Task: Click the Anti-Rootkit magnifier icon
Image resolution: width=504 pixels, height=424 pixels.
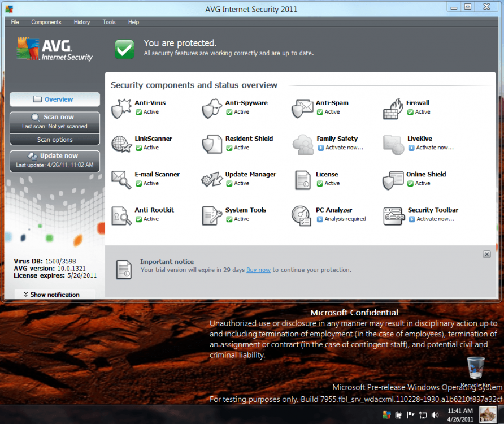Action: tap(121, 215)
